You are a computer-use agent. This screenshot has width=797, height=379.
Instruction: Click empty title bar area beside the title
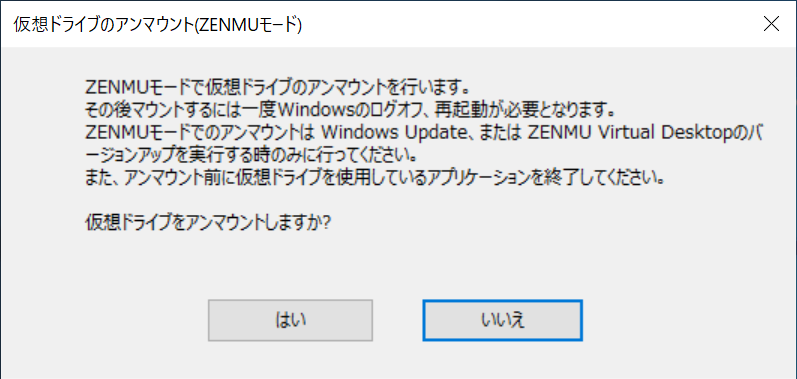(529, 24)
